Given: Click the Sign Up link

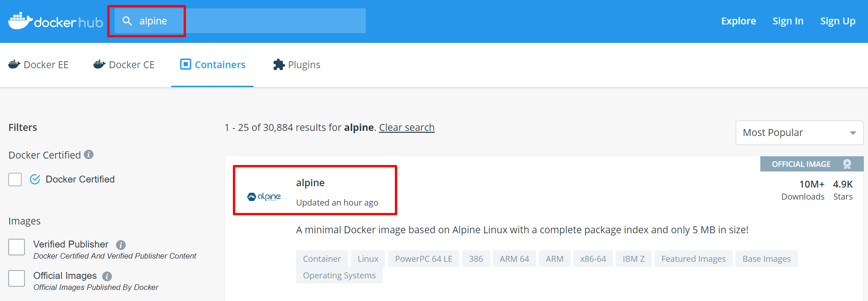Looking at the screenshot, I should 838,21.
